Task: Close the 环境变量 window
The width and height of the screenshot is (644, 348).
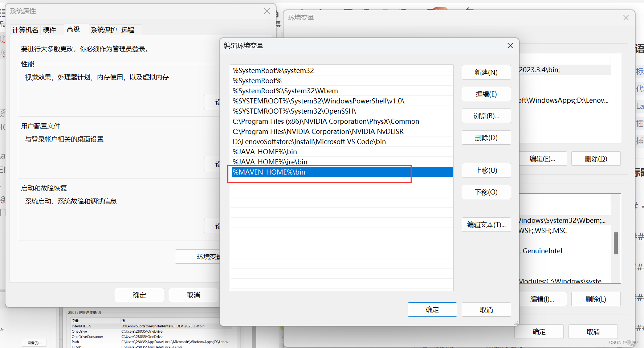Action: [x=626, y=18]
